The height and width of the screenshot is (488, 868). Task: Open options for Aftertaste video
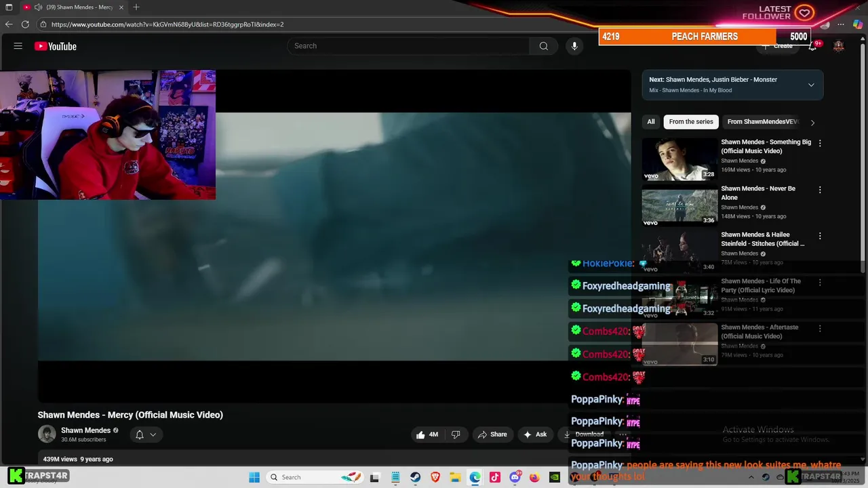pyautogui.click(x=820, y=328)
